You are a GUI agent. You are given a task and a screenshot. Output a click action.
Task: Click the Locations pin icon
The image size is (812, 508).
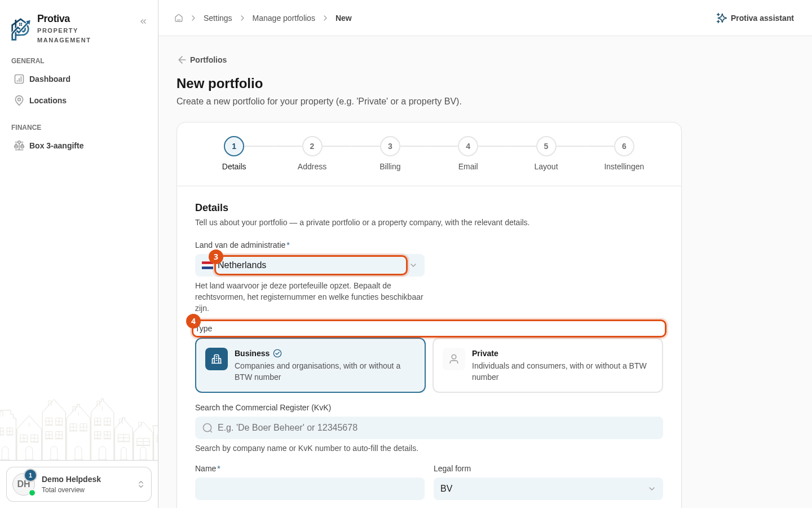[19, 100]
